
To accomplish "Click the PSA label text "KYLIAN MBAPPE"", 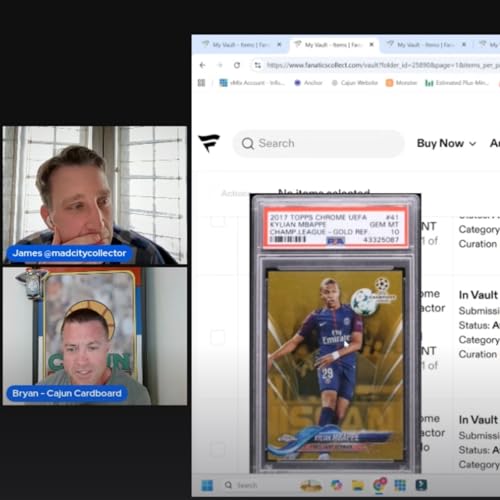I will click(x=298, y=224).
